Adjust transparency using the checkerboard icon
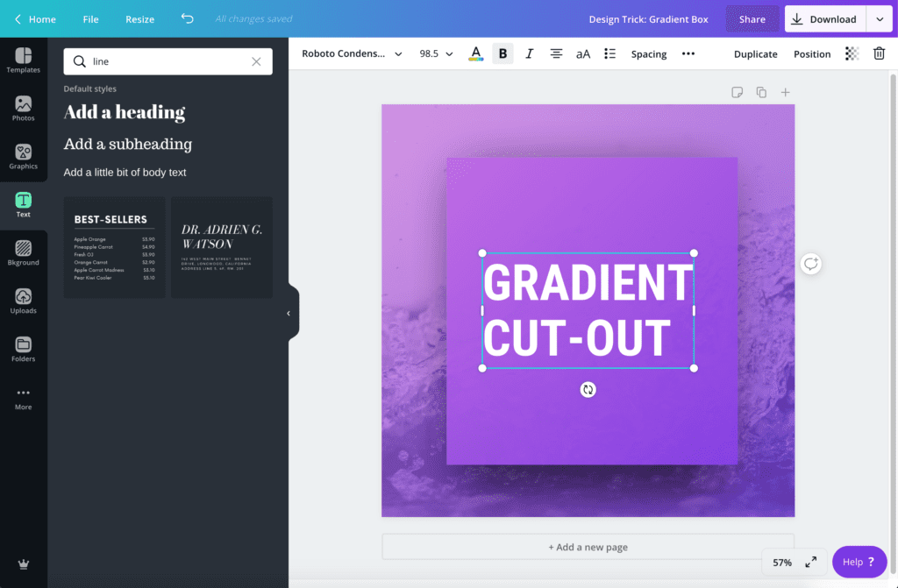The height and width of the screenshot is (588, 898). tap(850, 53)
